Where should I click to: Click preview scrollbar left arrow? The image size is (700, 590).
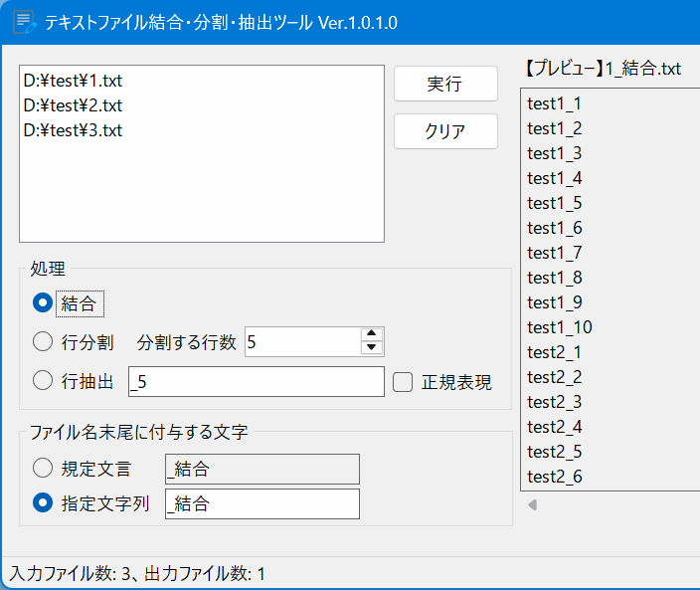coord(532,505)
